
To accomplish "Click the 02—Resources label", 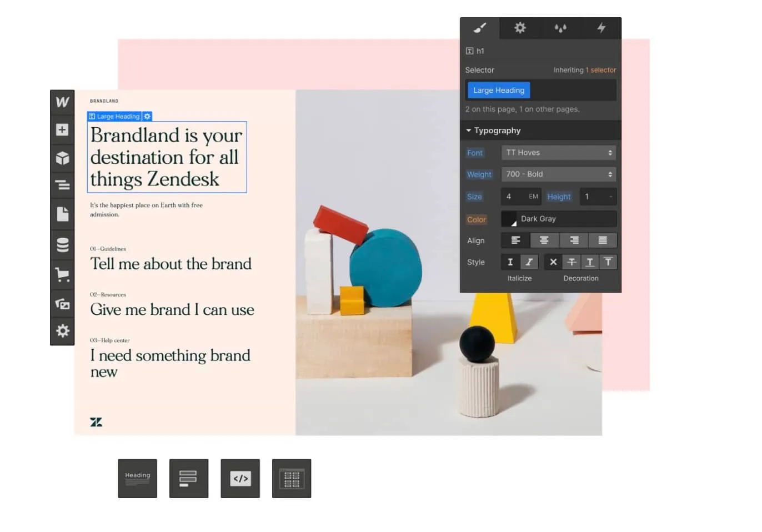I will pos(108,294).
